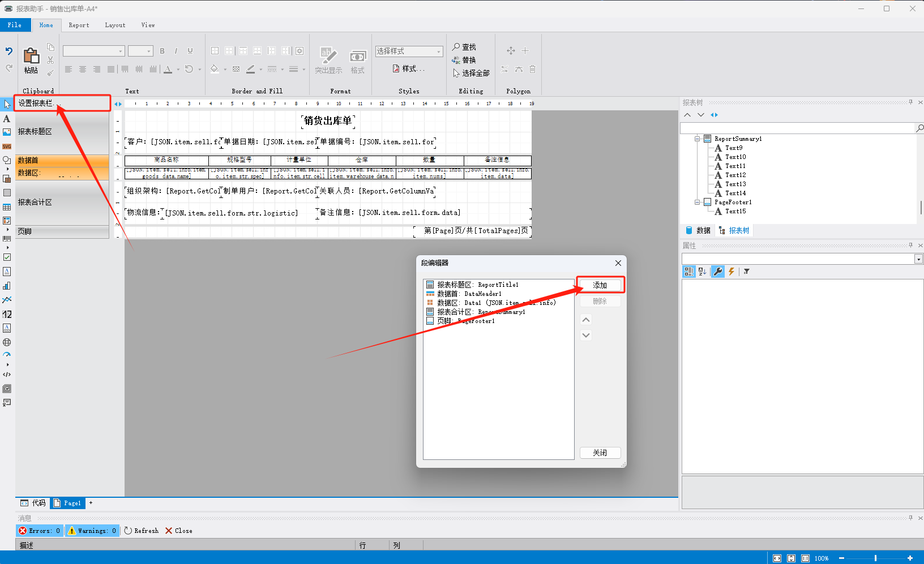Click the zoom slider handle in status bar

point(875,558)
